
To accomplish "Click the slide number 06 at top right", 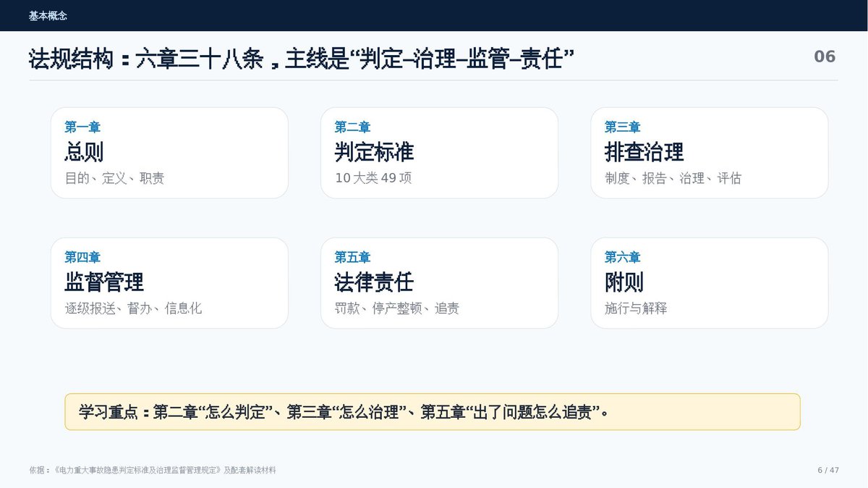I will tap(825, 56).
